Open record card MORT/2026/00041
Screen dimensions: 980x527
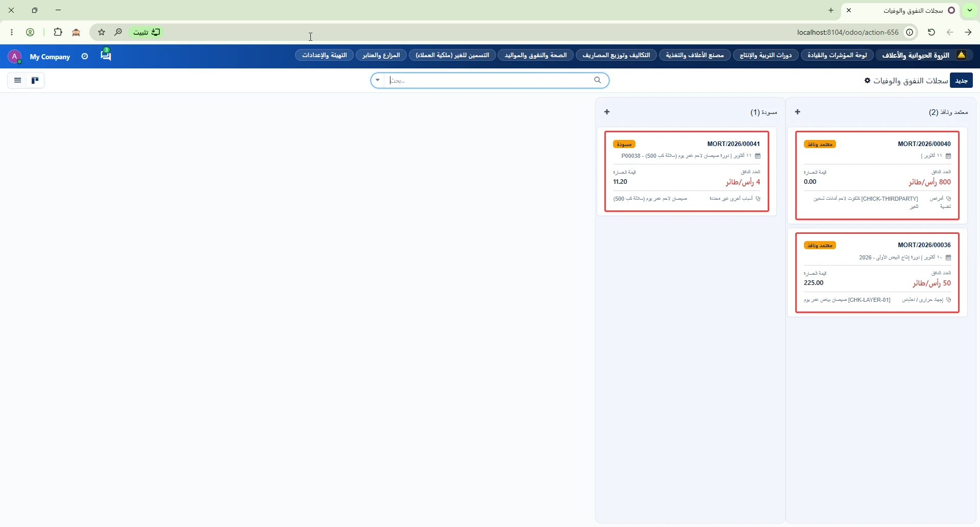(687, 171)
